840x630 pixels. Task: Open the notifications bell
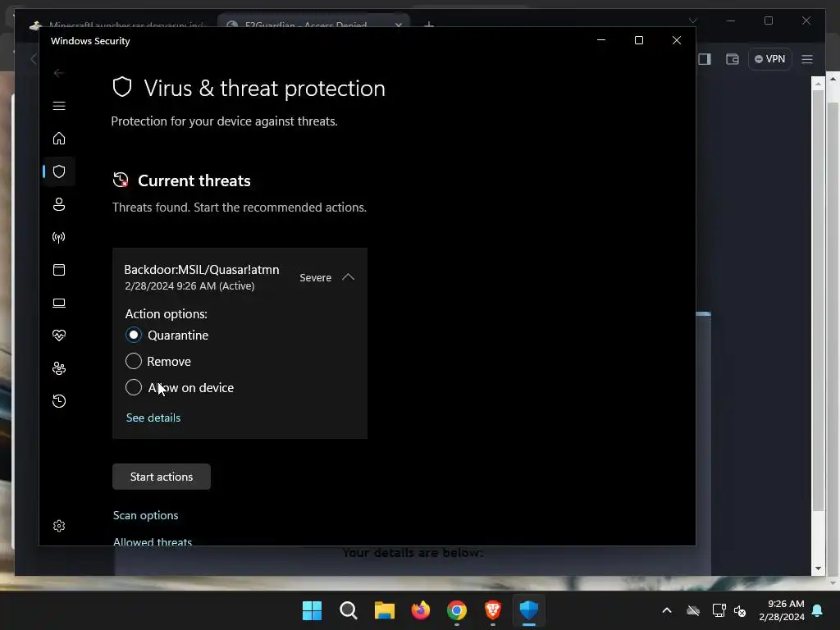[x=818, y=610]
